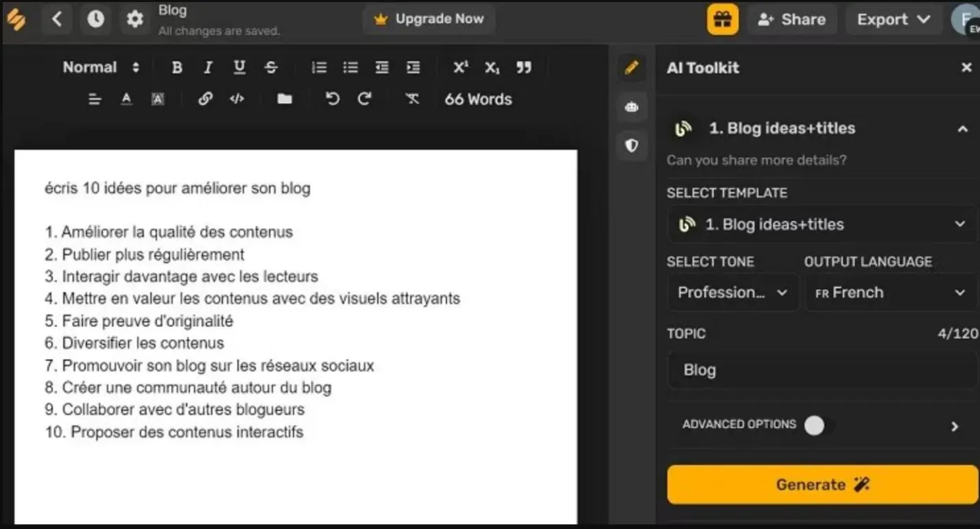The height and width of the screenshot is (529, 980).
Task: Insert a hyperlink with the link icon
Action: (205, 98)
